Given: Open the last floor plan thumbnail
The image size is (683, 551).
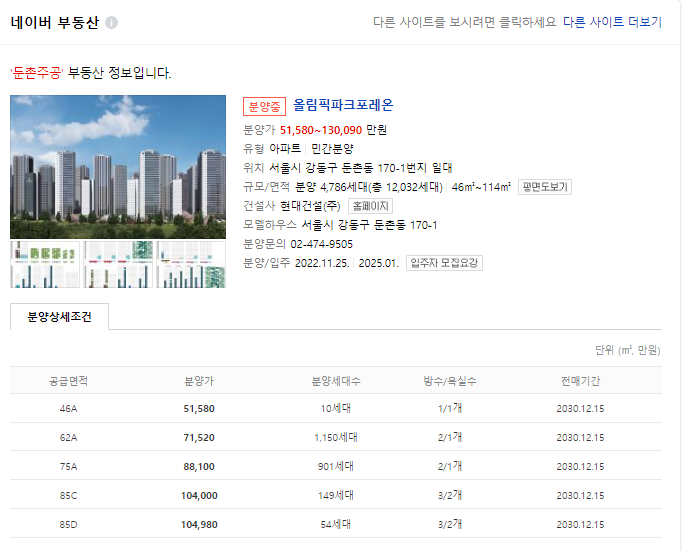Looking at the screenshot, I should click(x=191, y=264).
